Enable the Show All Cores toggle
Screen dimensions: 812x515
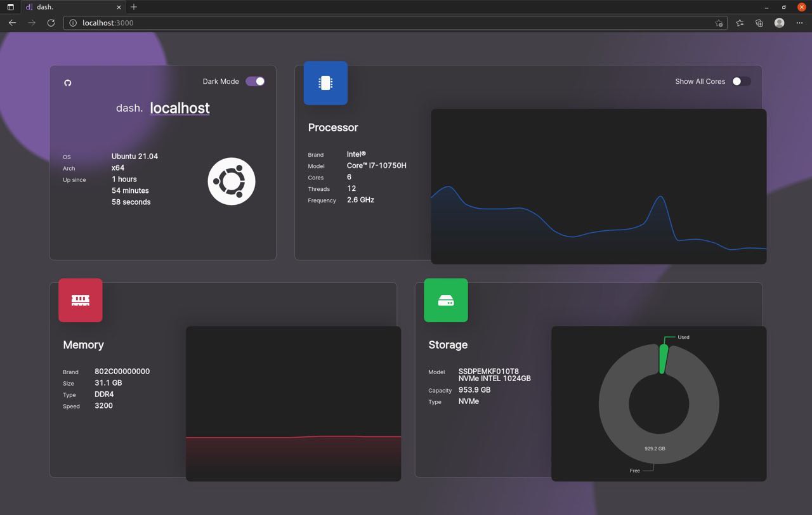coord(742,81)
